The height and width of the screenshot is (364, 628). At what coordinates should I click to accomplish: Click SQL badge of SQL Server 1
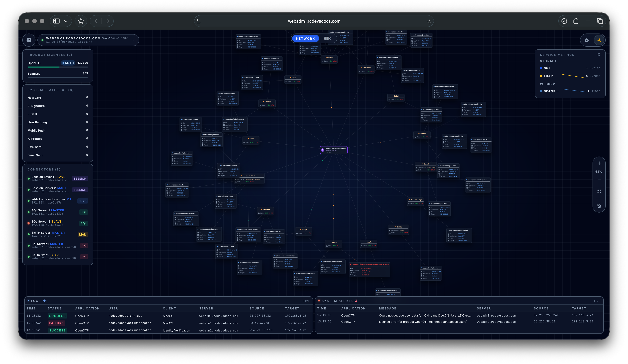coord(83,212)
